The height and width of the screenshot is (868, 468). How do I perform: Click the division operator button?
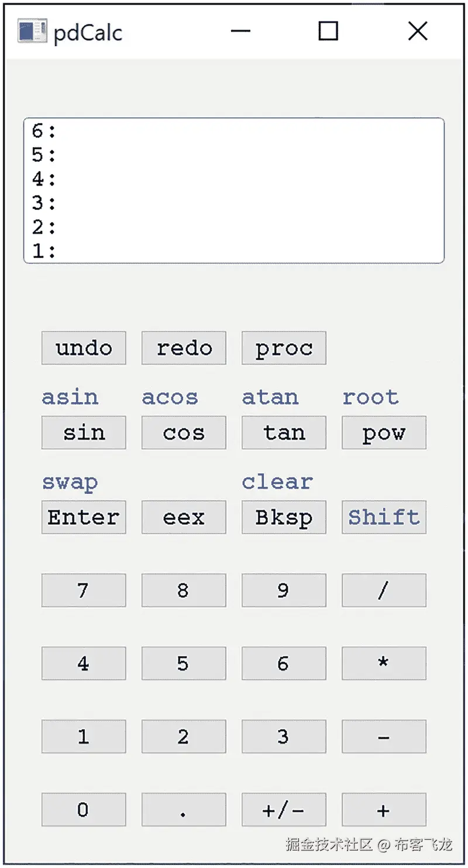[383, 590]
